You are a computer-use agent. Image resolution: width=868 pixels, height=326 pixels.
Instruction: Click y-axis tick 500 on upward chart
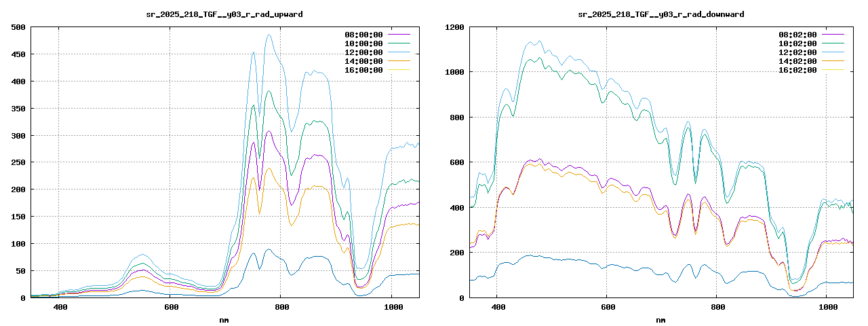pos(18,27)
